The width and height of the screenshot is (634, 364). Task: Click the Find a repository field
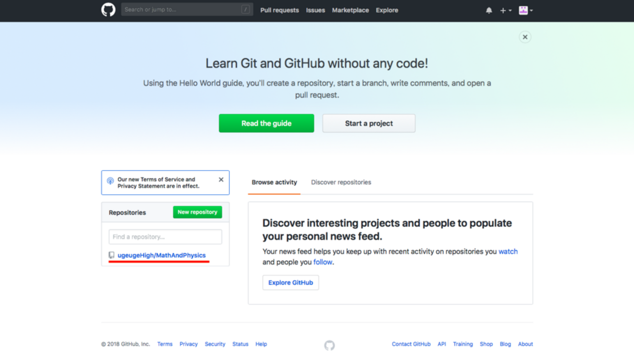pos(165,237)
